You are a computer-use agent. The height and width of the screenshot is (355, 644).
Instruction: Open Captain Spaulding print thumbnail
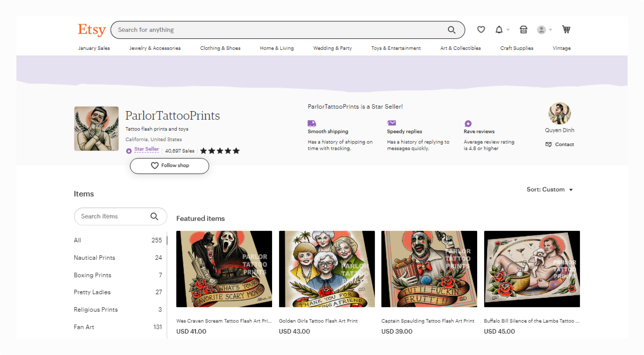point(429,269)
